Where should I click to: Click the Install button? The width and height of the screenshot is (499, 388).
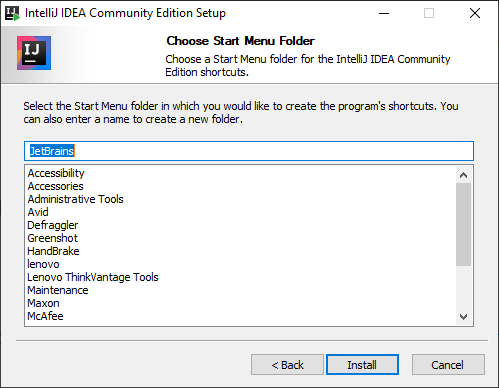[x=362, y=365]
